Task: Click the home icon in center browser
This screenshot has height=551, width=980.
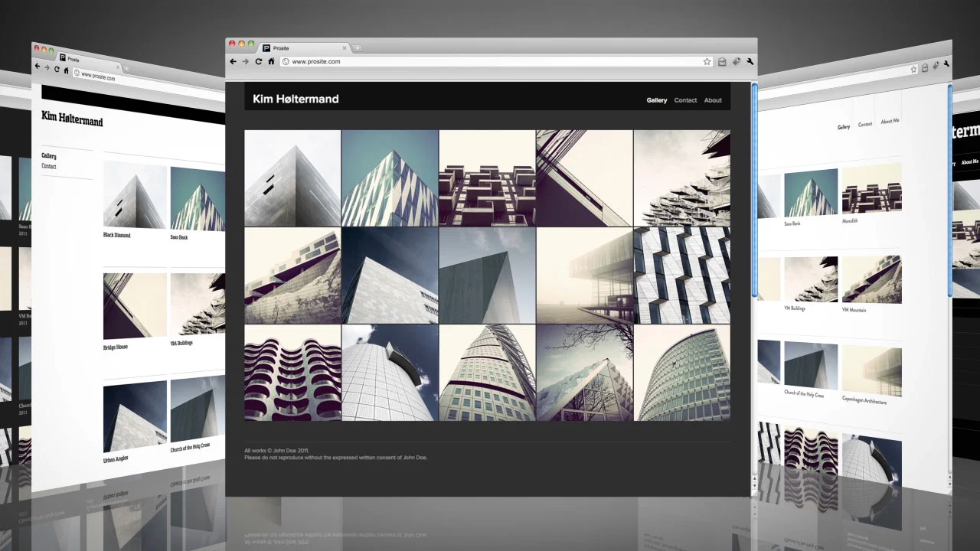Action: pyautogui.click(x=271, y=61)
